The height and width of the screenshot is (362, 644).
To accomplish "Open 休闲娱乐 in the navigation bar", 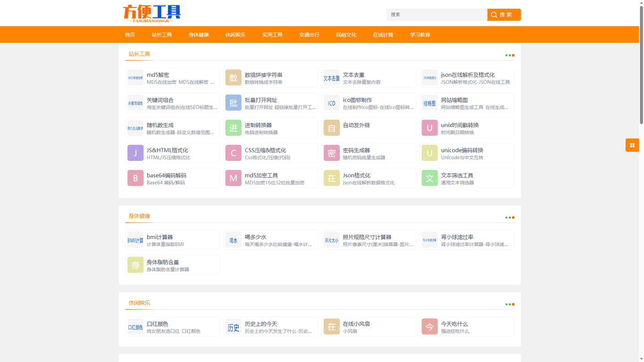I will point(235,34).
